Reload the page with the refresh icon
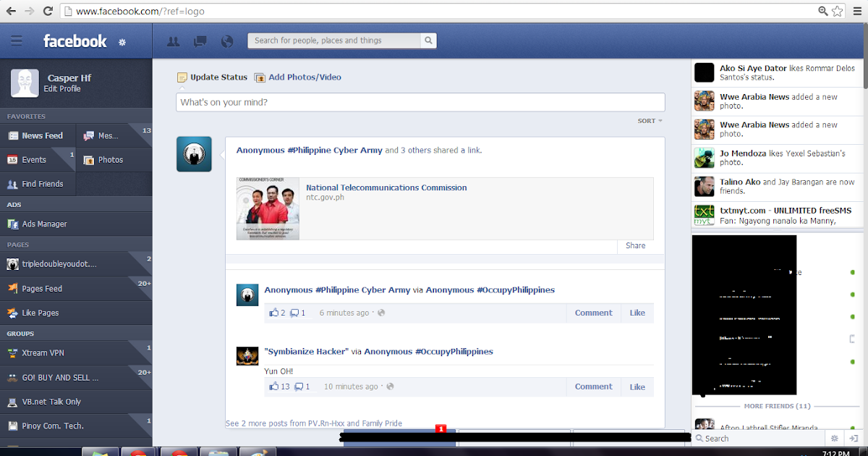Screen dimensions: 868x456 pyautogui.click(x=48, y=11)
